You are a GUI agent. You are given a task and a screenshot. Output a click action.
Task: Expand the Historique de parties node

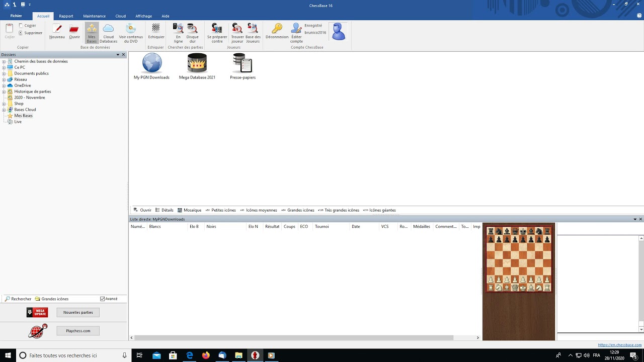pos(4,92)
